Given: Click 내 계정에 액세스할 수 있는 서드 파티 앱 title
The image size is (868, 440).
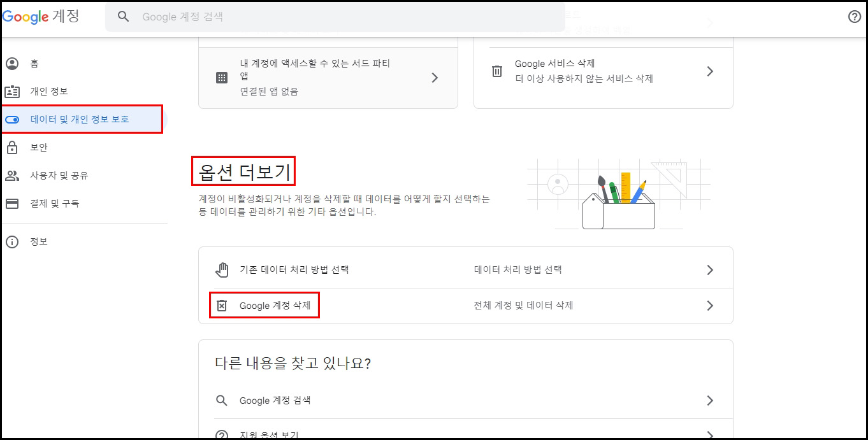Looking at the screenshot, I should (315, 69).
